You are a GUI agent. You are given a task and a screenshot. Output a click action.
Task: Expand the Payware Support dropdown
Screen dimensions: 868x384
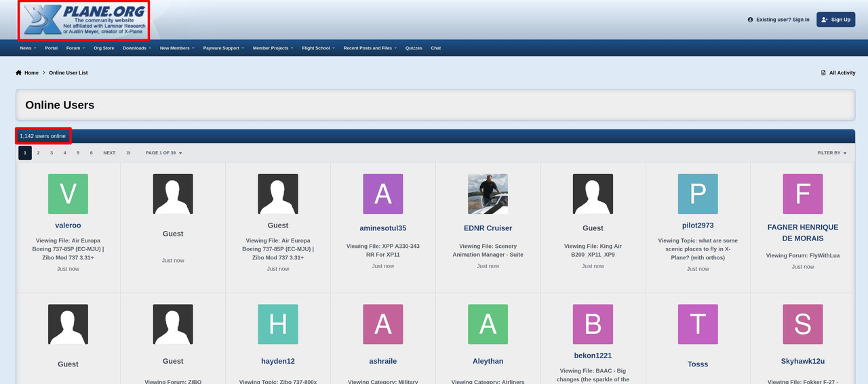224,48
